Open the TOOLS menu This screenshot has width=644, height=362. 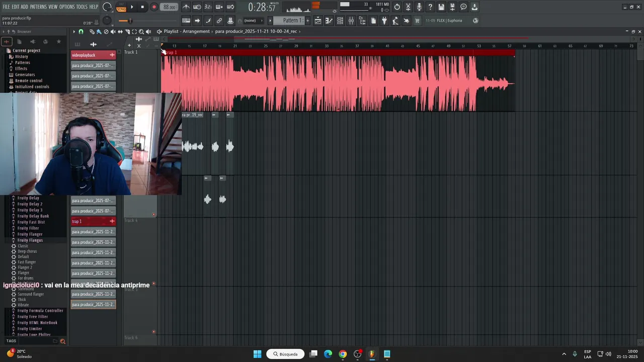82,7
